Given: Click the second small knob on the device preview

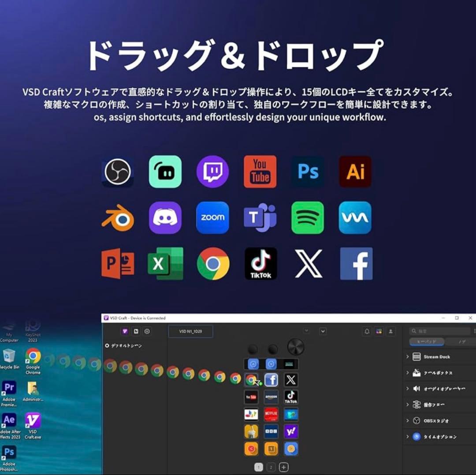Looking at the screenshot, I should [273, 349].
